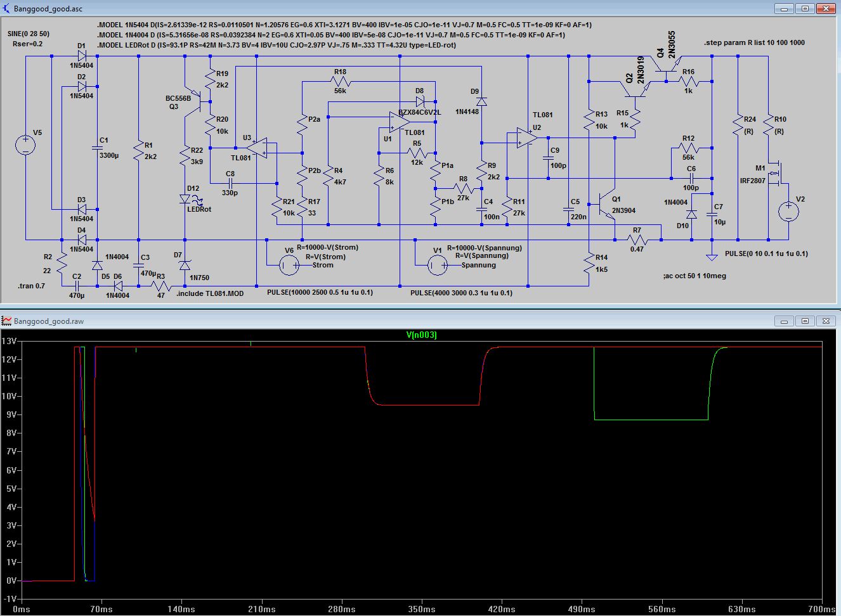Click the .MODEL LEDRot directive line

coord(276,45)
